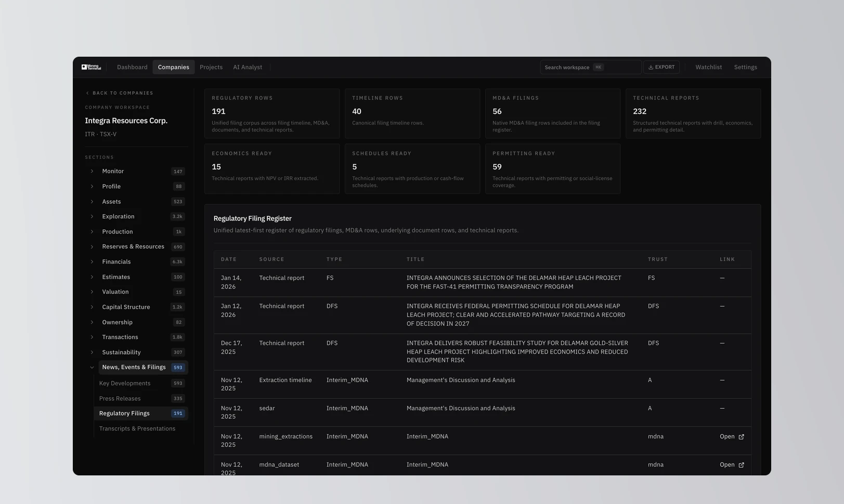Expand the Valuation section chevron
The height and width of the screenshot is (504, 844).
coord(92,292)
